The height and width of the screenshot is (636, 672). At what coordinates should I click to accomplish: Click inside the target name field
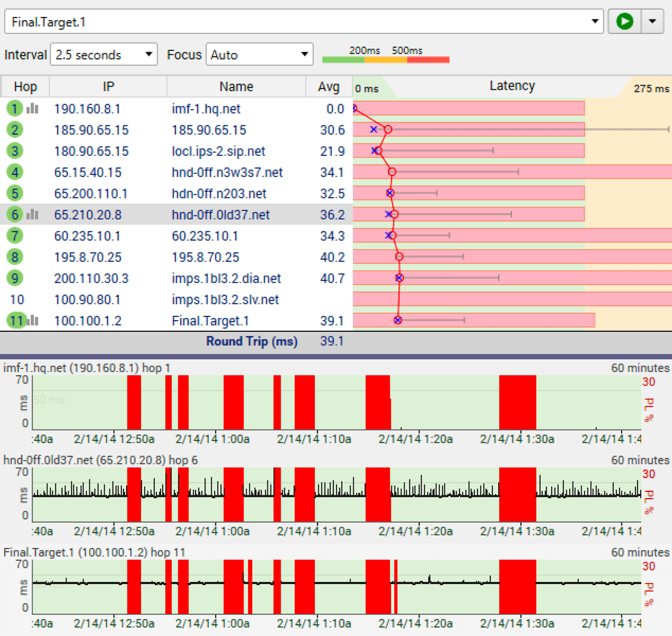(x=211, y=21)
